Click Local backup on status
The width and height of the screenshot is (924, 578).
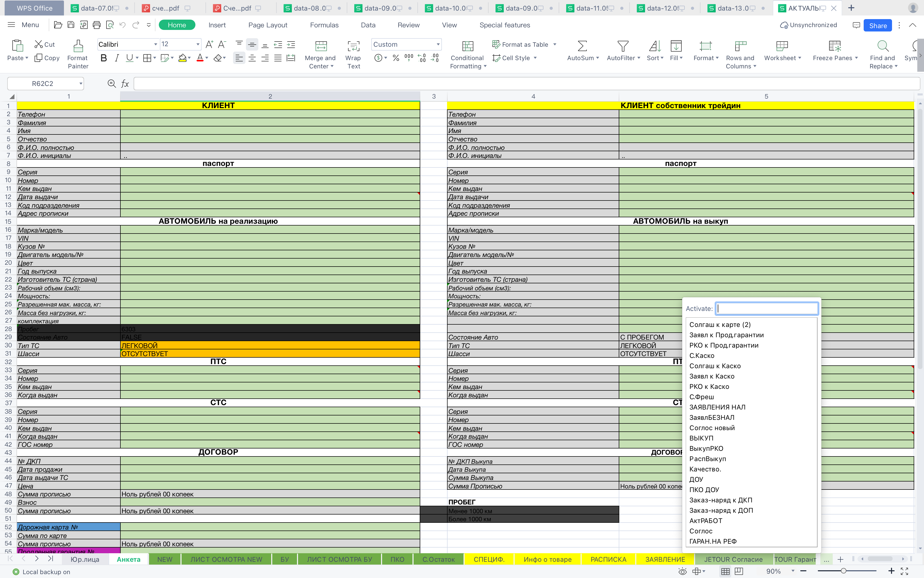42,572
